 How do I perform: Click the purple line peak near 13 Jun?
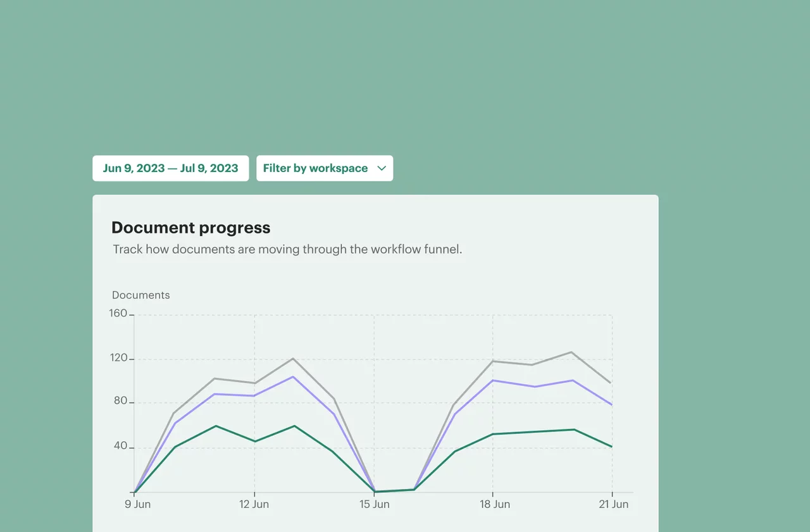click(293, 377)
